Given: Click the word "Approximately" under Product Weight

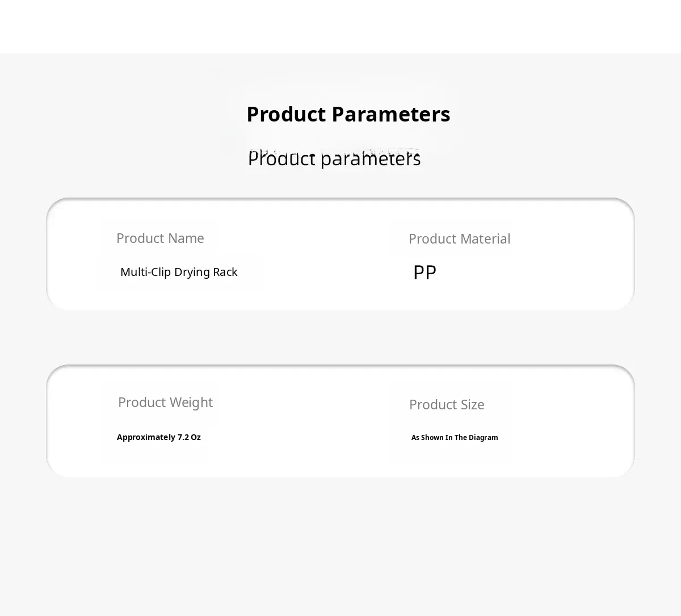Looking at the screenshot, I should 146,437.
